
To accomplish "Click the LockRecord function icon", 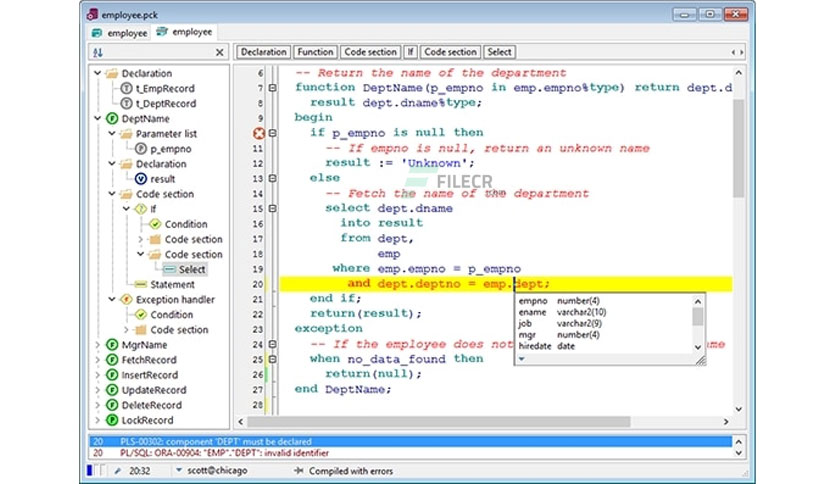I will coord(112,420).
